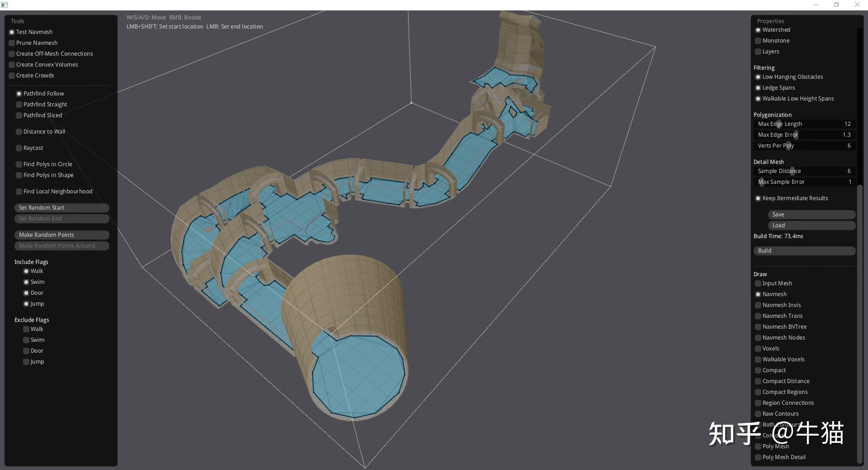Choose Pathfind Sliced mode
The image size is (868, 470).
click(19, 115)
